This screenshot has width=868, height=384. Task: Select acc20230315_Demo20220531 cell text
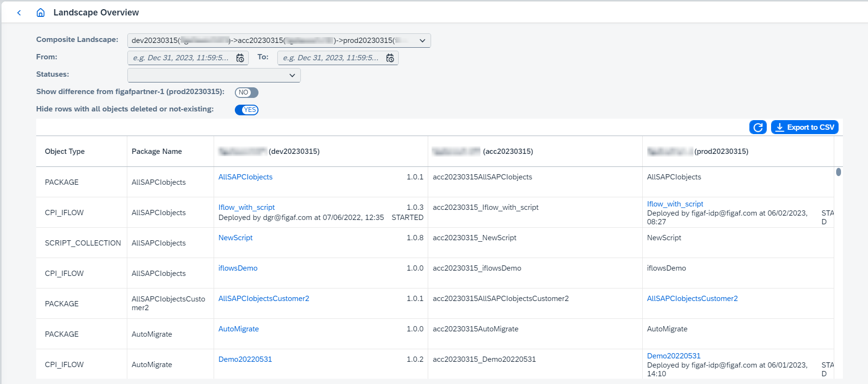pyautogui.click(x=484, y=359)
